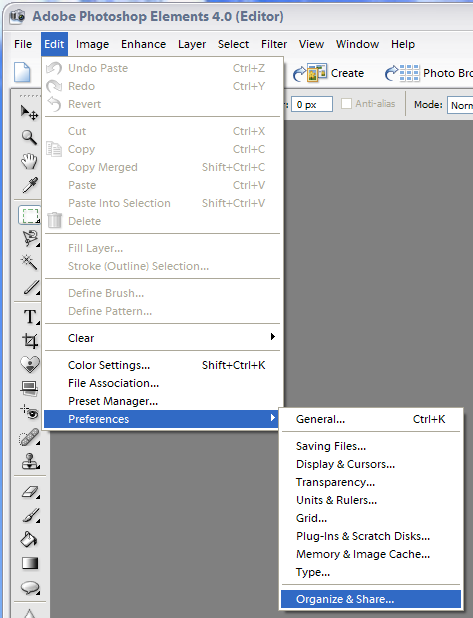
Task: Select the Red Eye Removal tool
Action: 30,412
